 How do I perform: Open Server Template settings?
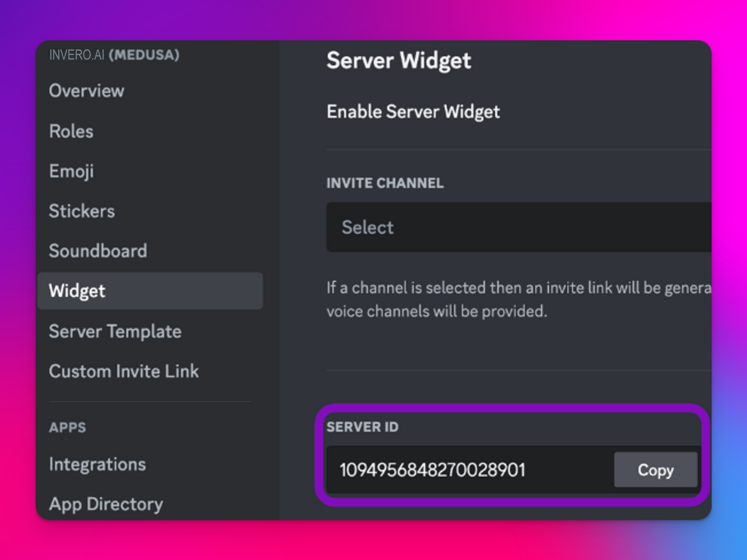(x=115, y=332)
